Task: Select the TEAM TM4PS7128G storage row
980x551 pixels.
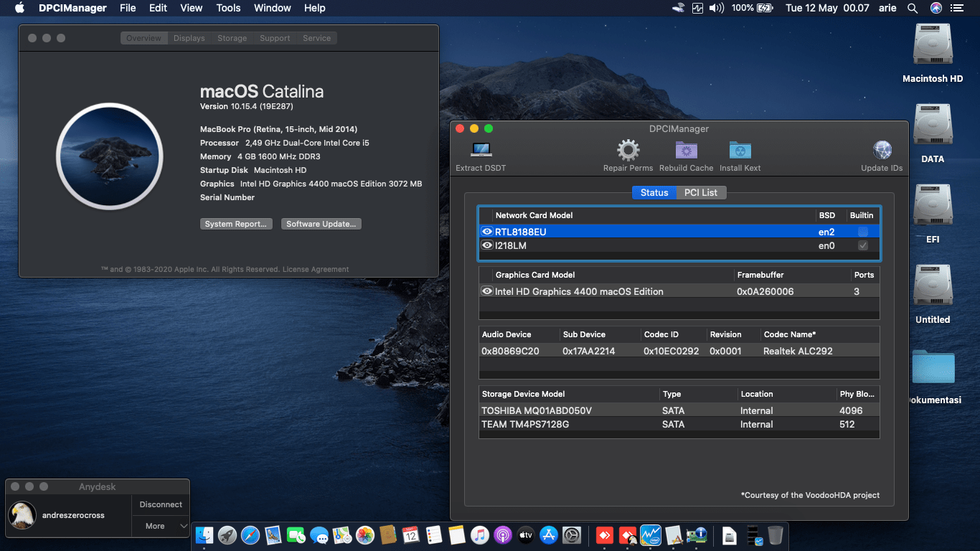Action: (679, 424)
